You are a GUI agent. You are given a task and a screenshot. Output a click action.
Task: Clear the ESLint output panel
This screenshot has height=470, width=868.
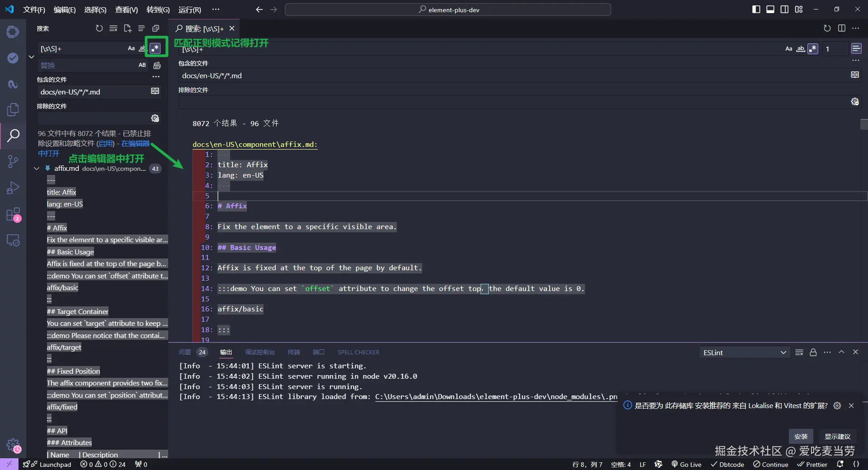[x=799, y=352]
